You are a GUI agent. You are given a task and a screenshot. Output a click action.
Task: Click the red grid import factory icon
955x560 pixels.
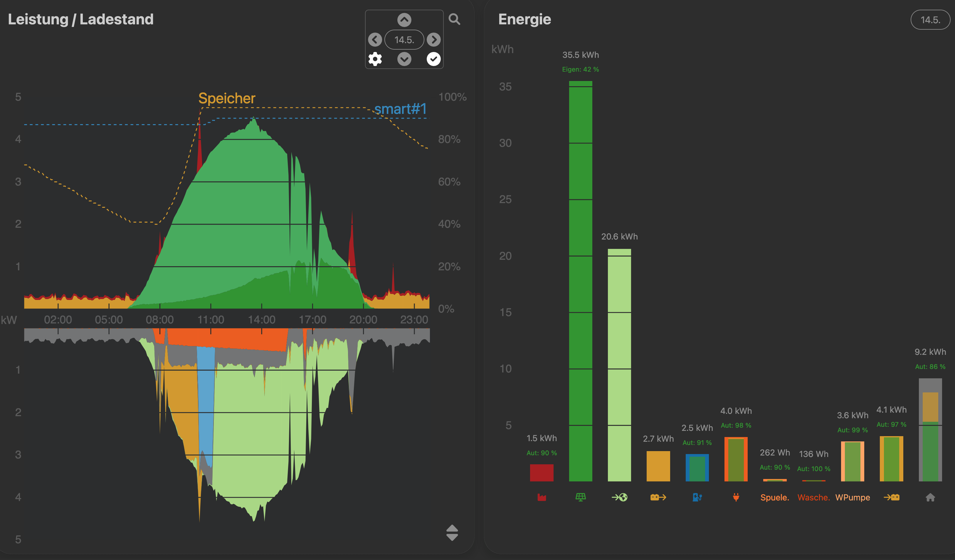542,497
